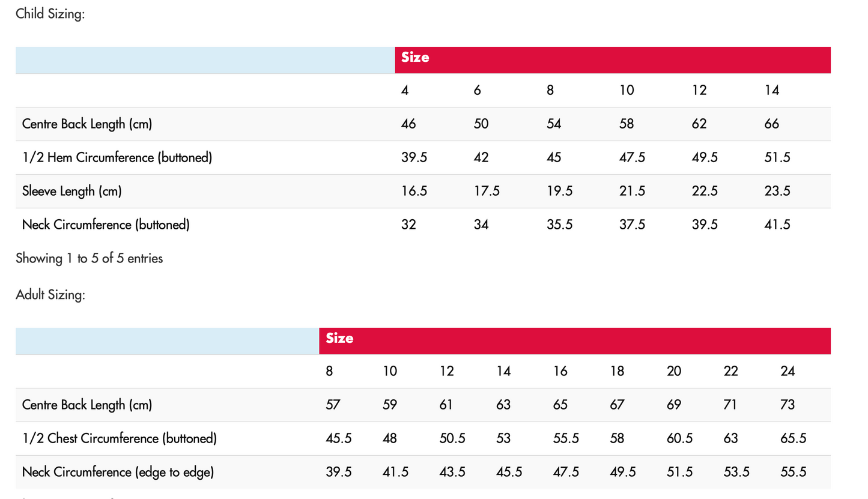Click adult size 24 column heading
868x499 pixels.
click(788, 372)
